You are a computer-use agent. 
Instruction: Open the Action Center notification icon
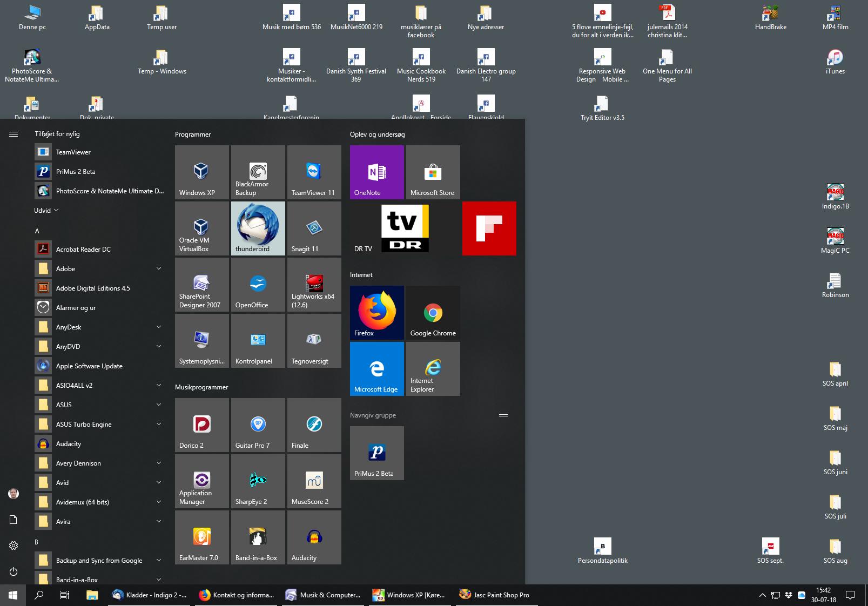tap(850, 595)
